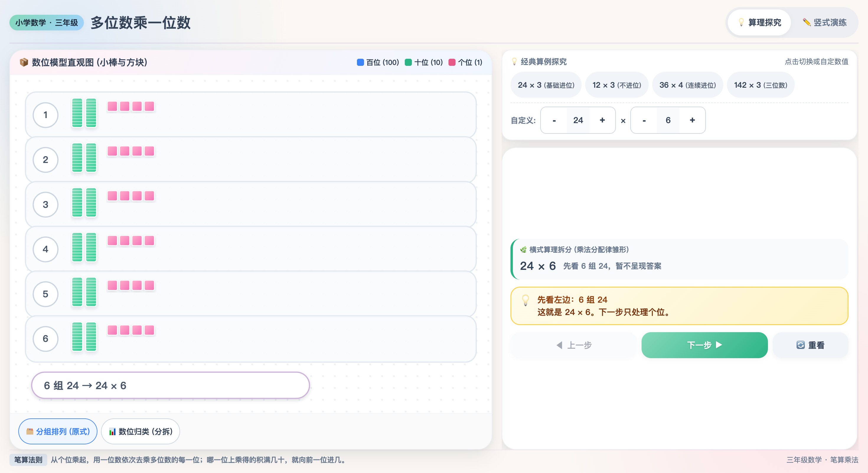Screen dimensions: 868x473
Task: Switch to 竖式演练 tab
Action: [824, 22]
